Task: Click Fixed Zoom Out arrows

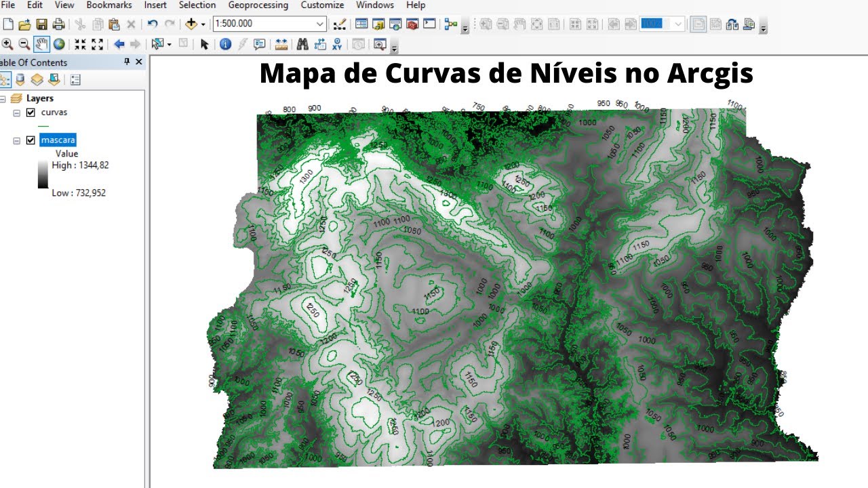Action: [x=97, y=44]
